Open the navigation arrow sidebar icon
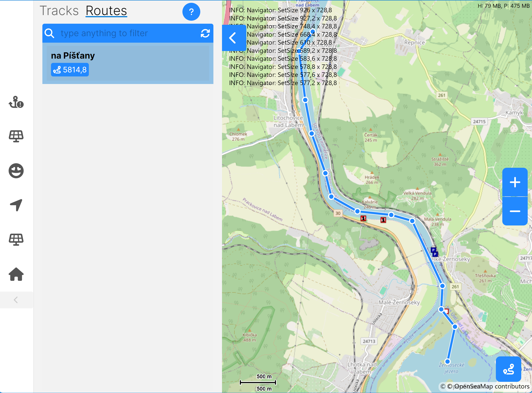This screenshot has width=532, height=393. pyautogui.click(x=16, y=205)
